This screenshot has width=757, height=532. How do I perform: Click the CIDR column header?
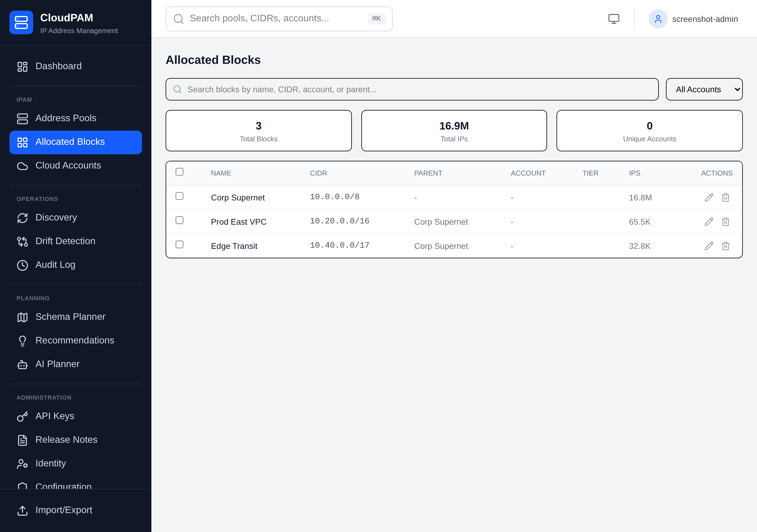[x=318, y=173]
